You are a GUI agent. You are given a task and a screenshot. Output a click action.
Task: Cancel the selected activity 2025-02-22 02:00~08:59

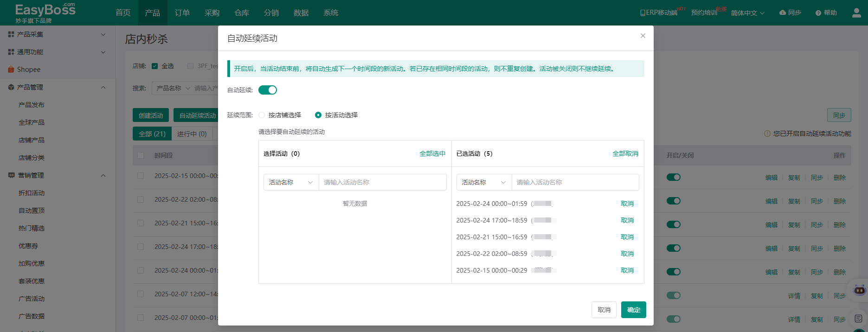(x=627, y=254)
